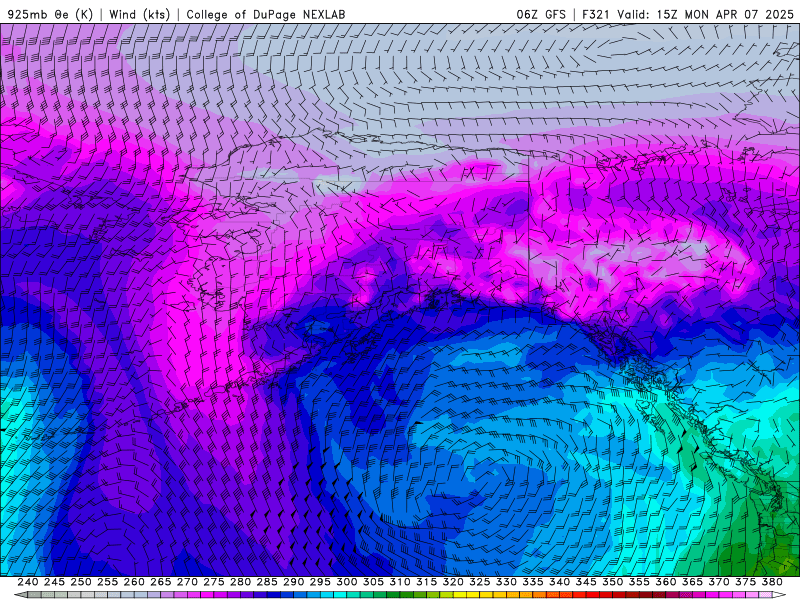Screen dimensions: 800x600
Task: Click the "06Z GFS" model run label
Action: coord(541,14)
